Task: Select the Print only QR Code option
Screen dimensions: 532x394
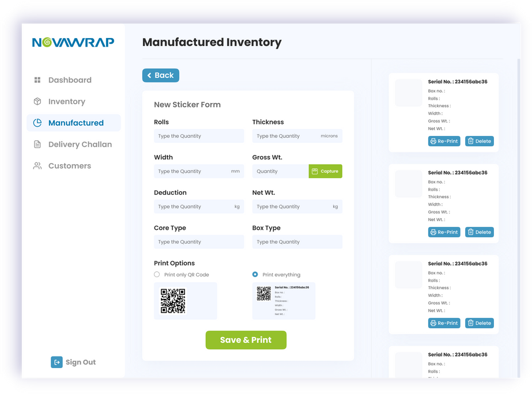Action: (x=157, y=275)
